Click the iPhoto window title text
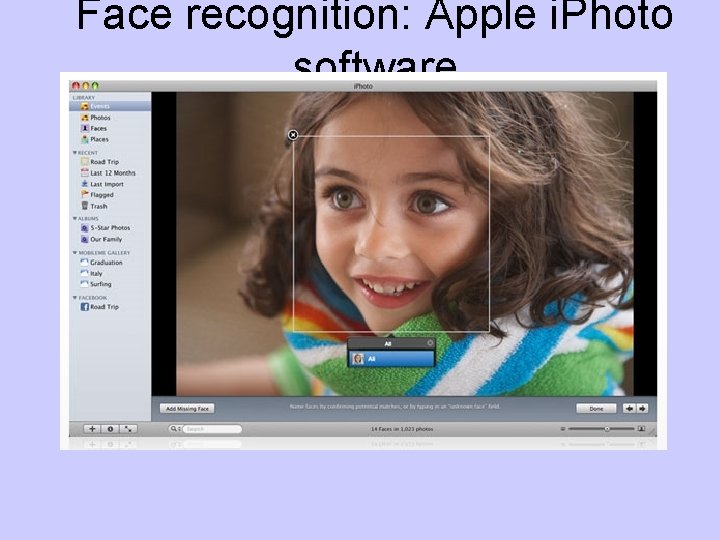Image resolution: width=720 pixels, height=540 pixels. (363, 86)
